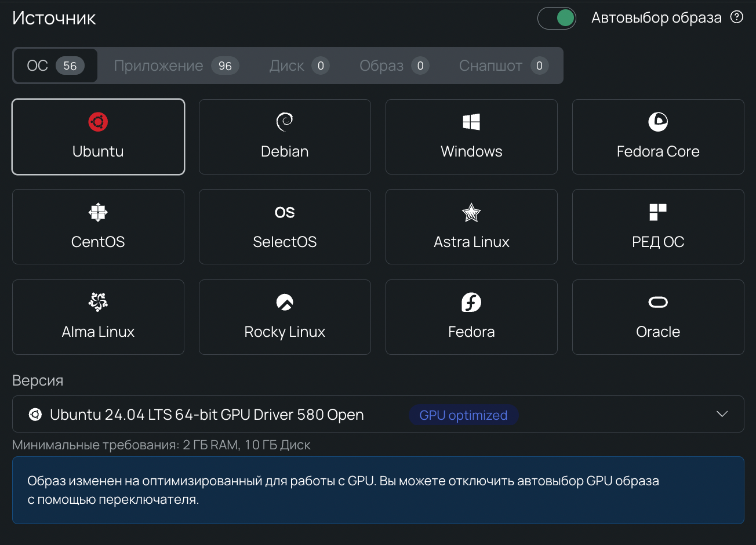Expand the Ubuntu 24.04 LTS version dropdown

[x=378, y=414]
